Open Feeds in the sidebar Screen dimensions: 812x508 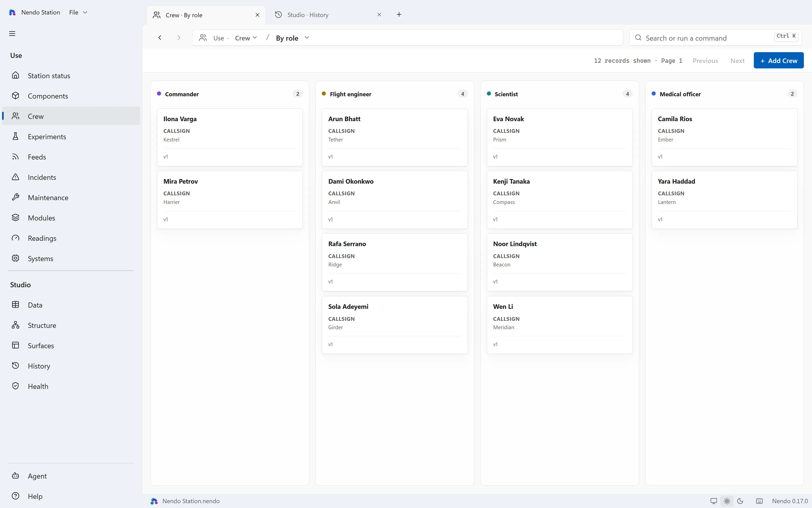71,157
